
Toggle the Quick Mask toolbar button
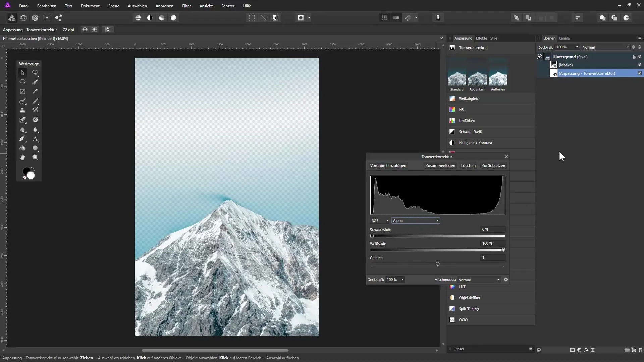click(x=301, y=18)
